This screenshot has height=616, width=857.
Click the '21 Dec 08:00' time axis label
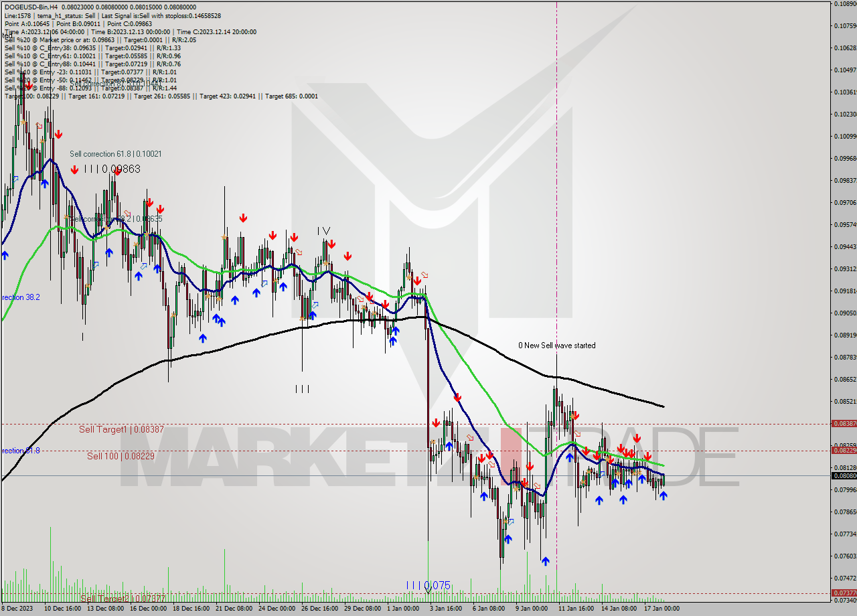click(234, 609)
